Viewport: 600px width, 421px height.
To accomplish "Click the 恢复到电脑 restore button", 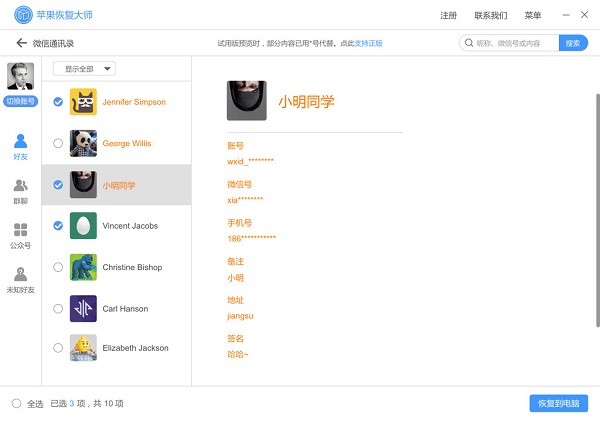I will [558, 403].
